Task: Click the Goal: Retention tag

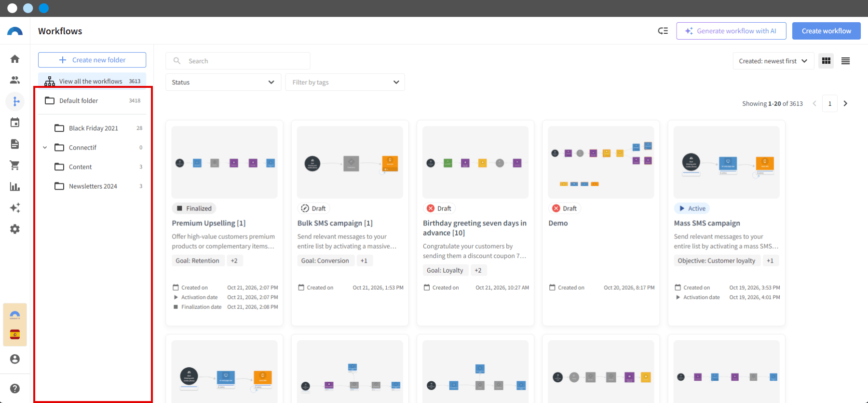Action: click(197, 261)
